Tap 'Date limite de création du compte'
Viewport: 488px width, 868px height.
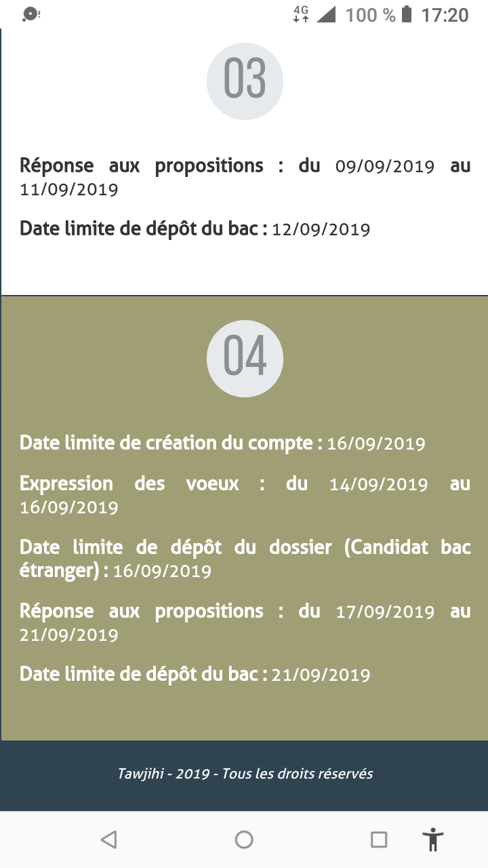[x=171, y=443]
